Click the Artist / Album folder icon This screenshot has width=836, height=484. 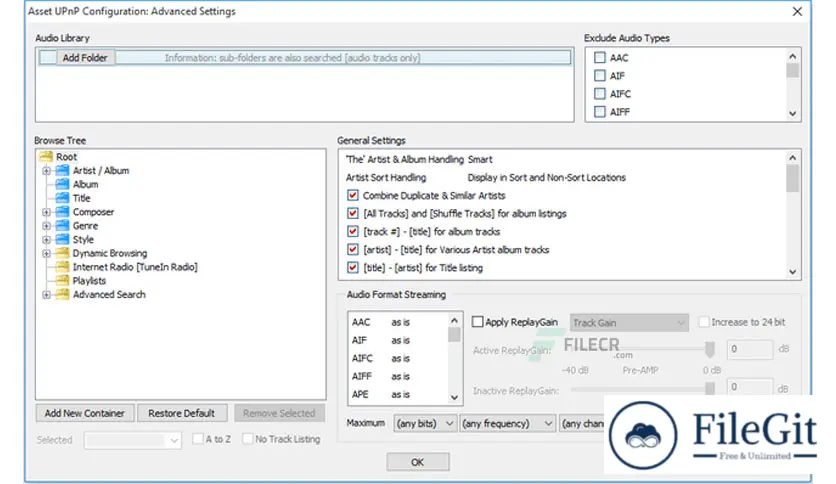(x=62, y=171)
